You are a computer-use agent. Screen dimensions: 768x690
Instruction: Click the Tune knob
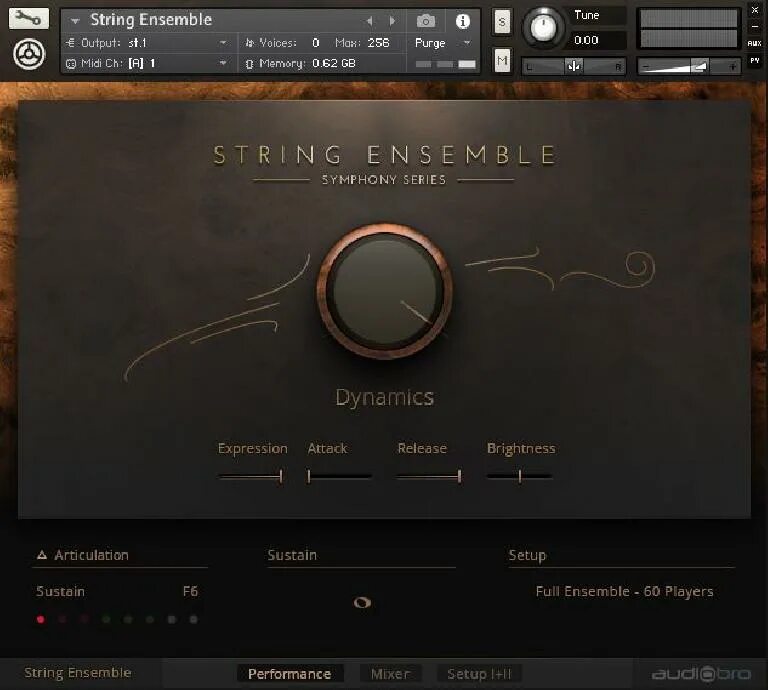point(542,27)
